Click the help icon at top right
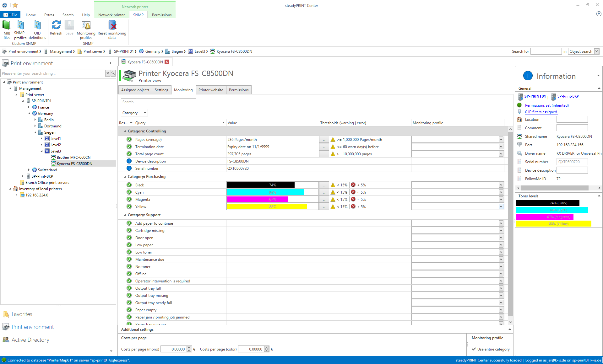 click(599, 14)
